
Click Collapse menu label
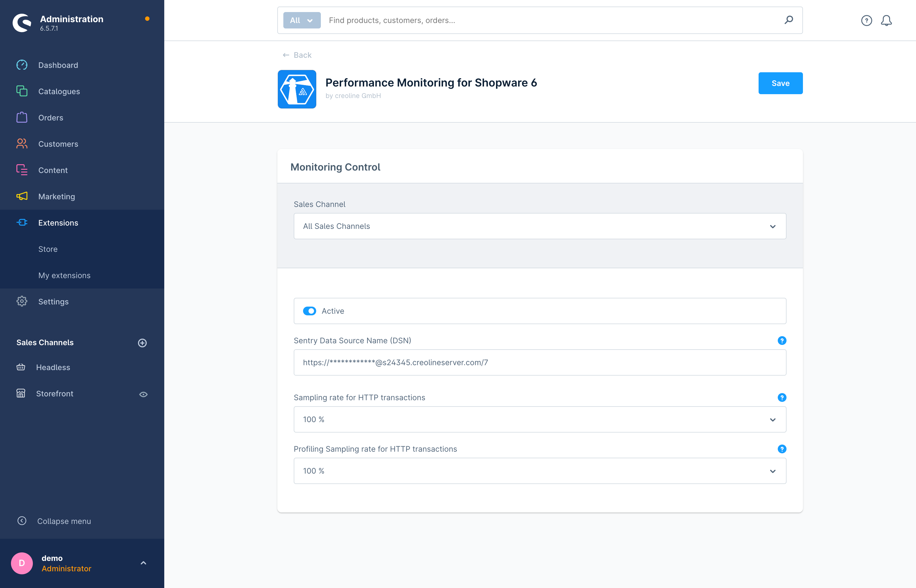(64, 521)
